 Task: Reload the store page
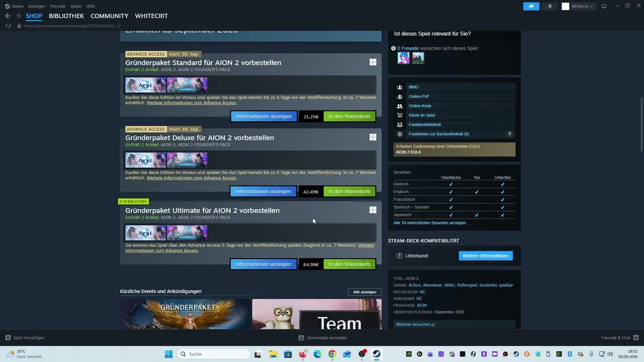coord(8,26)
